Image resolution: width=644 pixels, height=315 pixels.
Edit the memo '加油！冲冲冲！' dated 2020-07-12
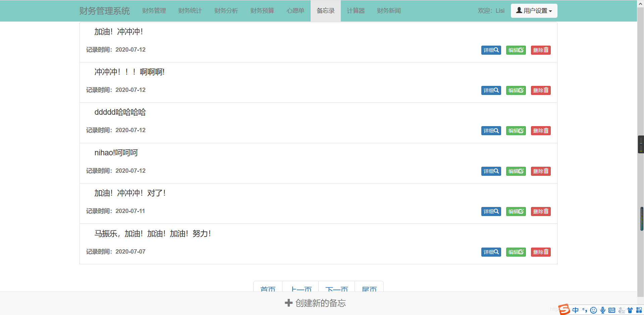coord(516,50)
